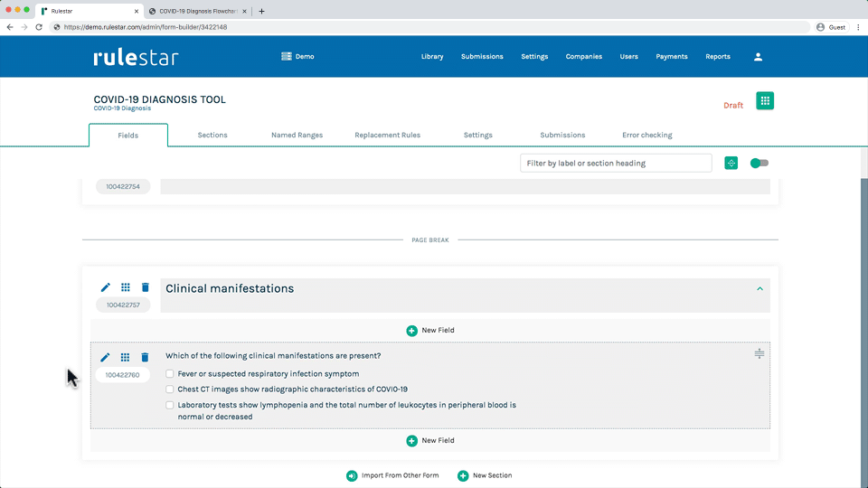The height and width of the screenshot is (488, 868).
Task: Edit the Clinical manifestations section with pencil icon
Action: coord(105,287)
